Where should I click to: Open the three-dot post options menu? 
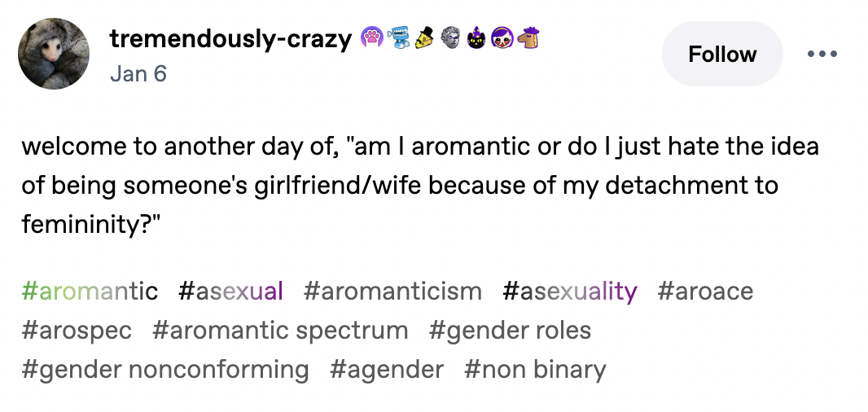pyautogui.click(x=822, y=54)
